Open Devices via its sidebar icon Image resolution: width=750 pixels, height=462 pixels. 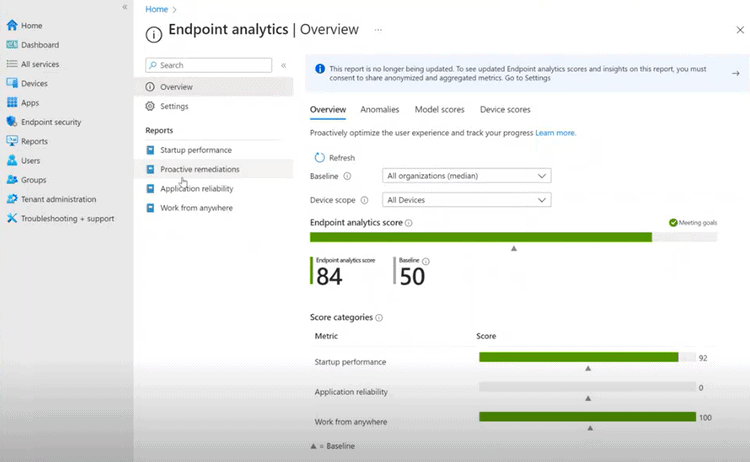tap(12, 83)
